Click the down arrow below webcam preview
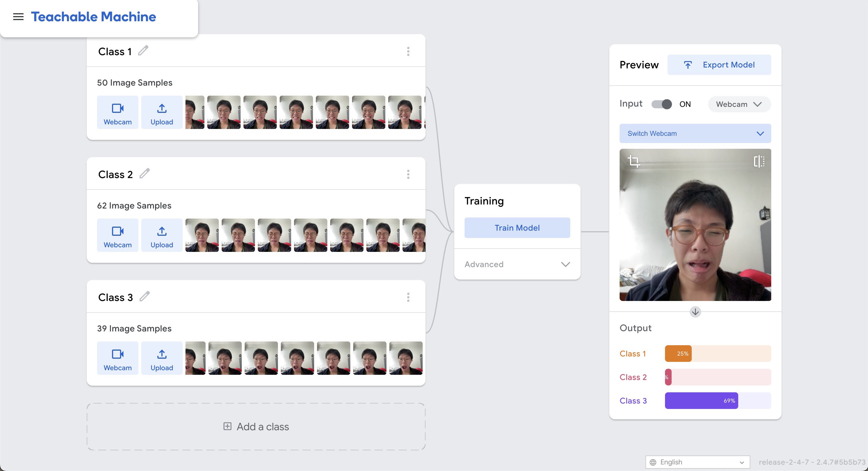This screenshot has width=868, height=471. [x=695, y=312]
